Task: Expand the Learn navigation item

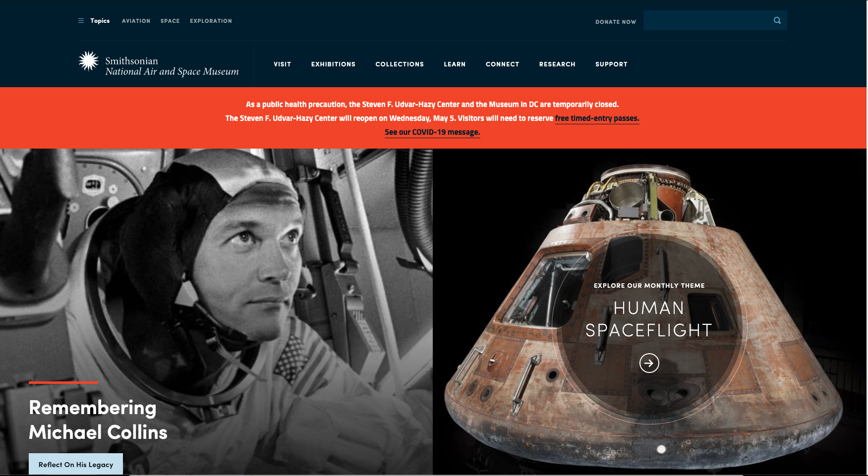Action: coord(455,64)
